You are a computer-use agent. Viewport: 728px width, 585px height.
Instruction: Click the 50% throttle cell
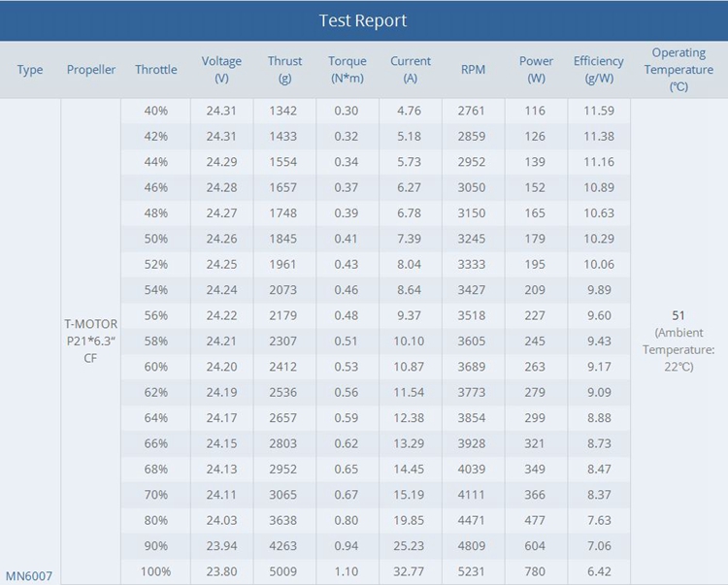pos(155,239)
